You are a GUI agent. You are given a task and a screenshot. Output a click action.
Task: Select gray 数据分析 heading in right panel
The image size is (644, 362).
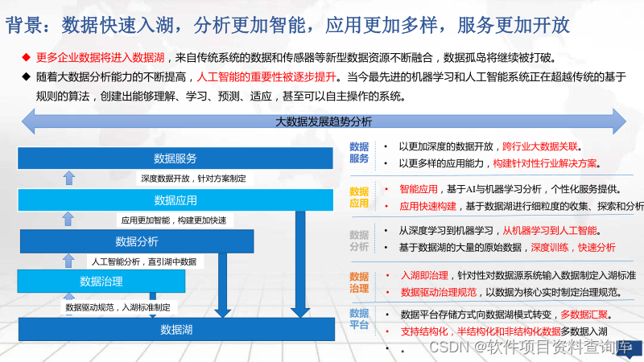[x=359, y=241]
